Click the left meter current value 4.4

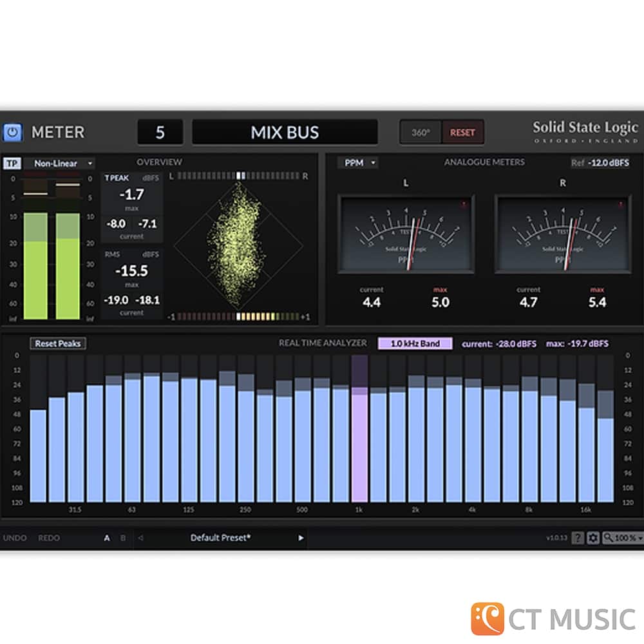(x=372, y=302)
